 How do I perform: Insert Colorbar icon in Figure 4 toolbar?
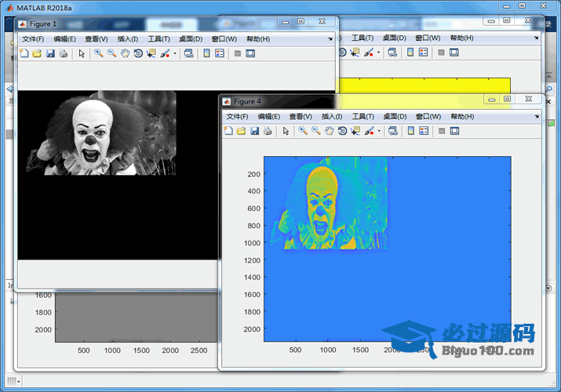click(410, 131)
